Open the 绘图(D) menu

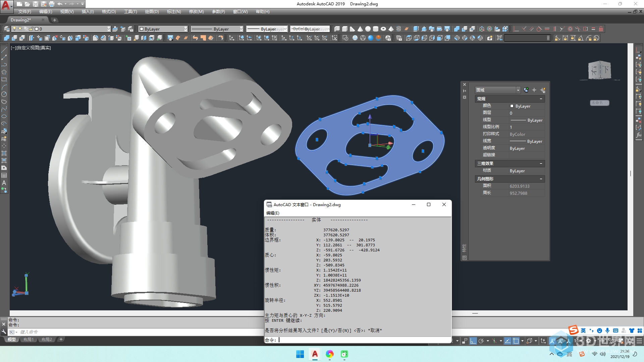pyautogui.click(x=152, y=11)
